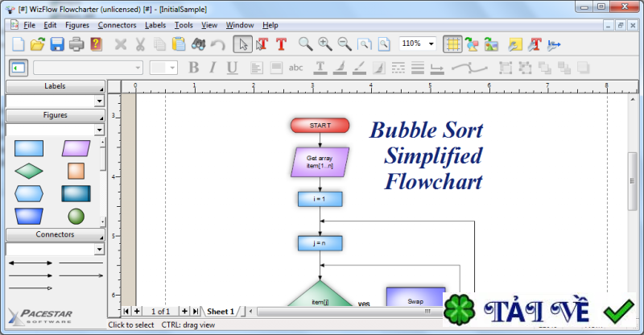Open label properties wrench with T icon
This screenshot has height=335, width=644.
(x=535, y=44)
